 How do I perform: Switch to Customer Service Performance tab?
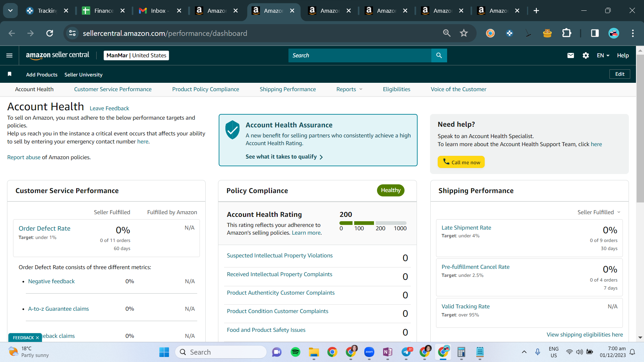(113, 89)
